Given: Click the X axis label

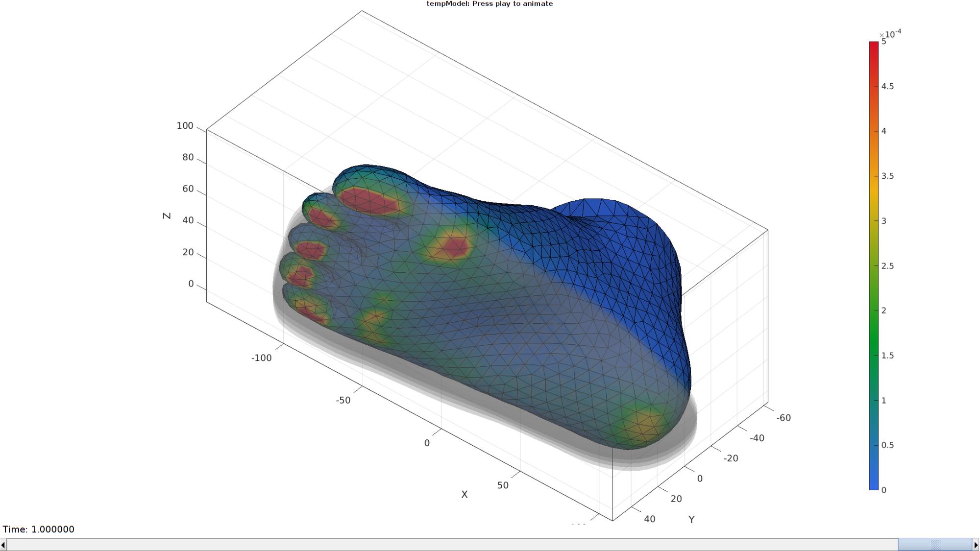Looking at the screenshot, I should click(x=465, y=495).
